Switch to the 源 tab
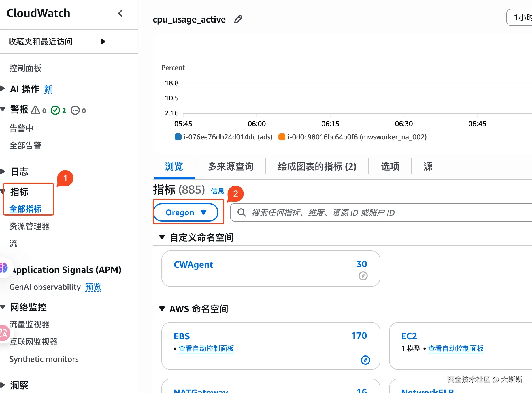This screenshot has height=393, width=532. [x=428, y=166]
